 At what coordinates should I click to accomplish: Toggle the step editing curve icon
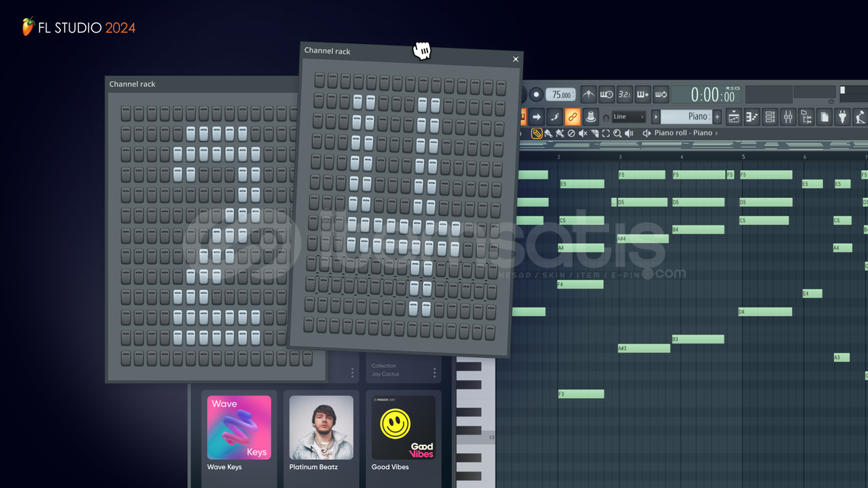click(555, 116)
